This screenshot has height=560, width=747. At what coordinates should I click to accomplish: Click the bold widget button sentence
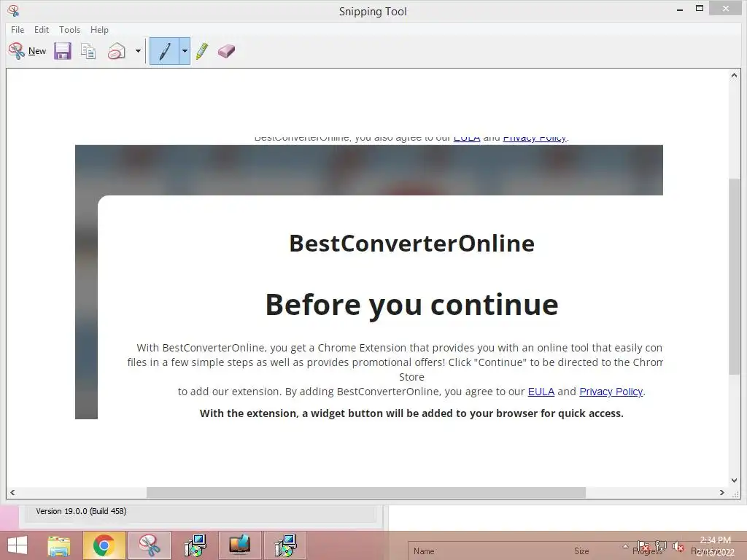coord(411,413)
